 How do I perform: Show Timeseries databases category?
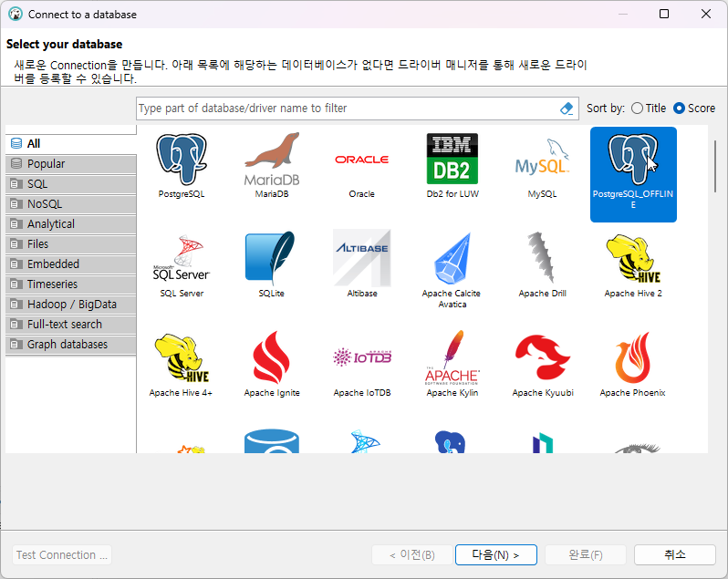pyautogui.click(x=71, y=284)
